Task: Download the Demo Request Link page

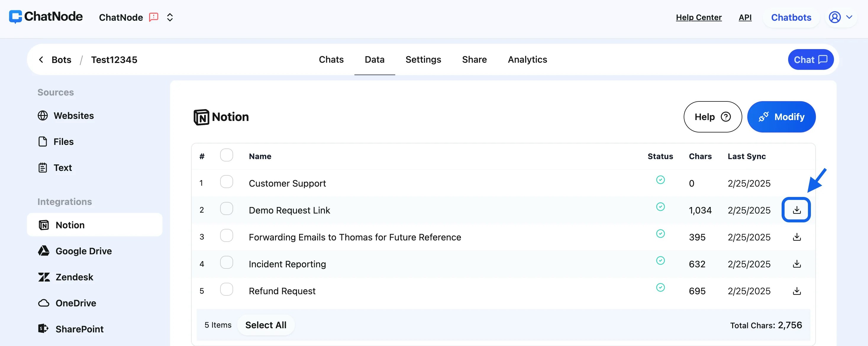Action: point(796,210)
